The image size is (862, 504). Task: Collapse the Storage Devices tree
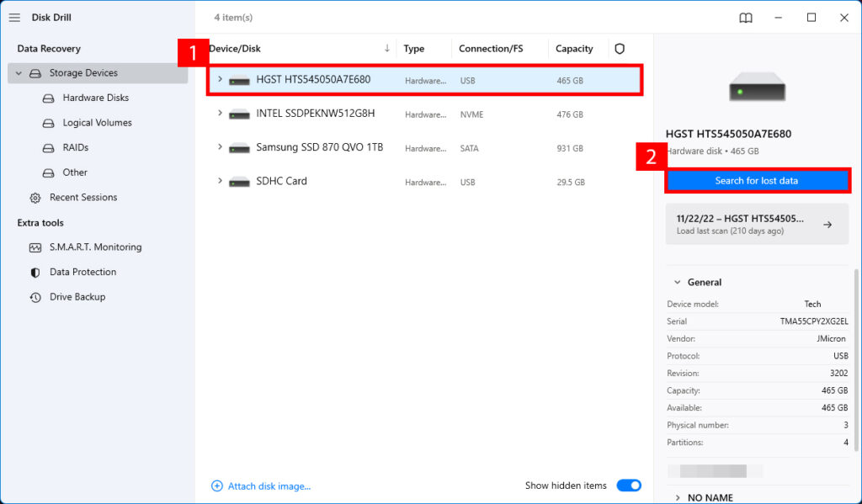(19, 73)
